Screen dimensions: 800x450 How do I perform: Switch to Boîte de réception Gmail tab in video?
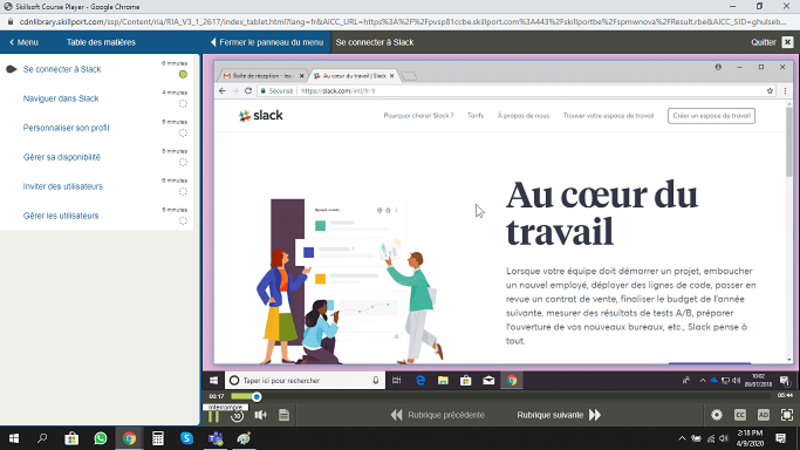(263, 76)
